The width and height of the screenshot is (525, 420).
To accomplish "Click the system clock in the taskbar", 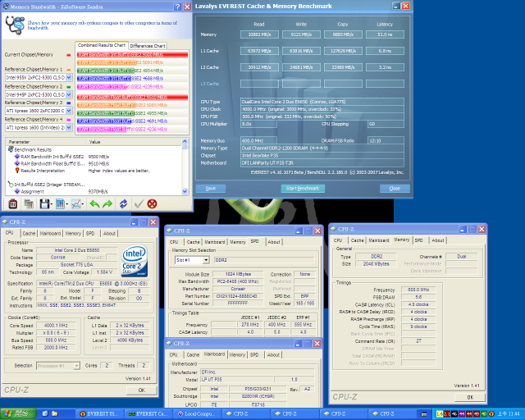I will click(x=509, y=414).
